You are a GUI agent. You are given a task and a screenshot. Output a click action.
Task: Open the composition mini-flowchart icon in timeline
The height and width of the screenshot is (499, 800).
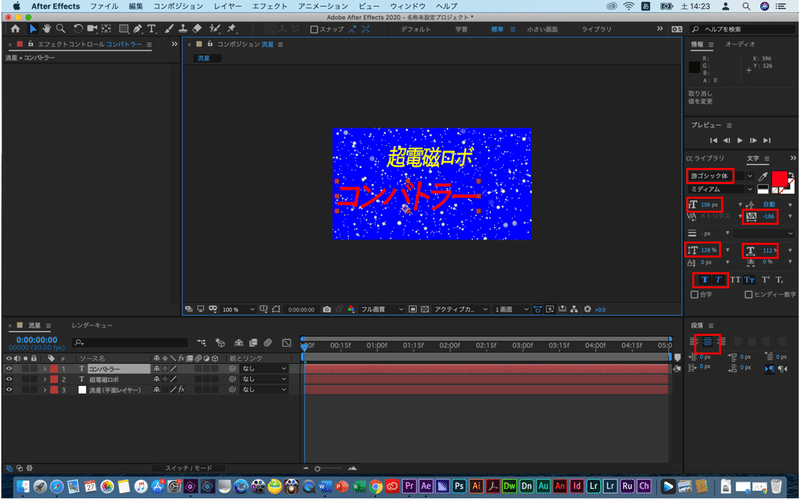click(202, 343)
